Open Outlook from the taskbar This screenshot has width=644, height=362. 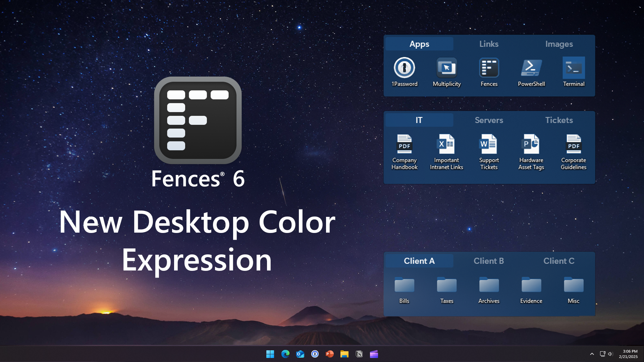click(x=300, y=354)
